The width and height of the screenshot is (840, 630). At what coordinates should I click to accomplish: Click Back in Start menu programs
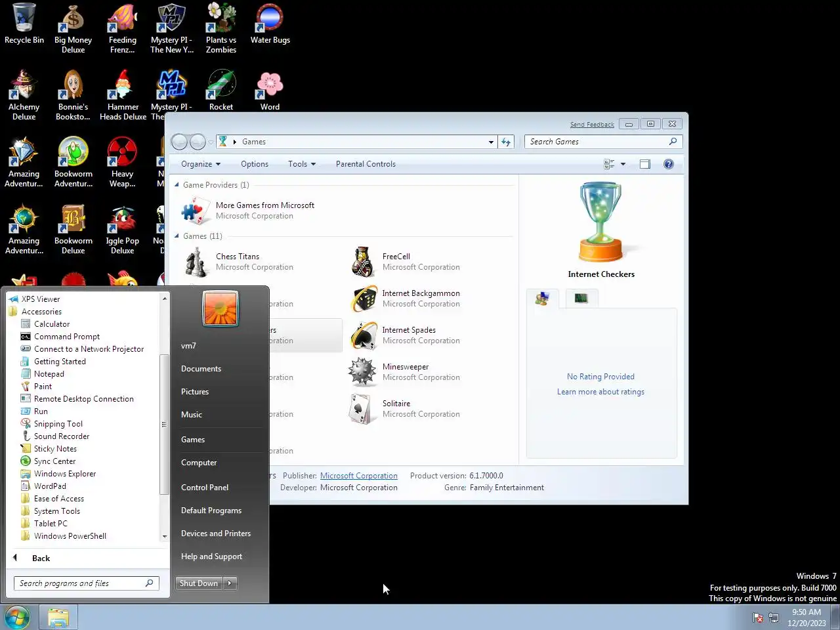41,558
